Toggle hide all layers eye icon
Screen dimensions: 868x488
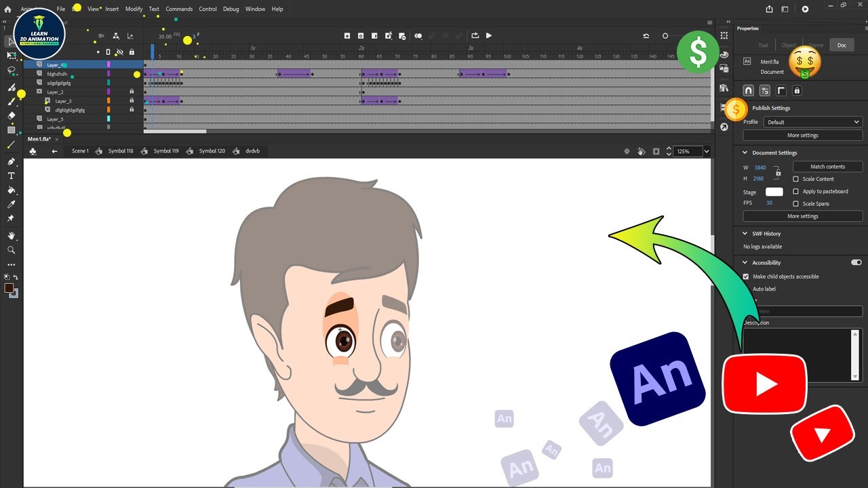pos(119,52)
